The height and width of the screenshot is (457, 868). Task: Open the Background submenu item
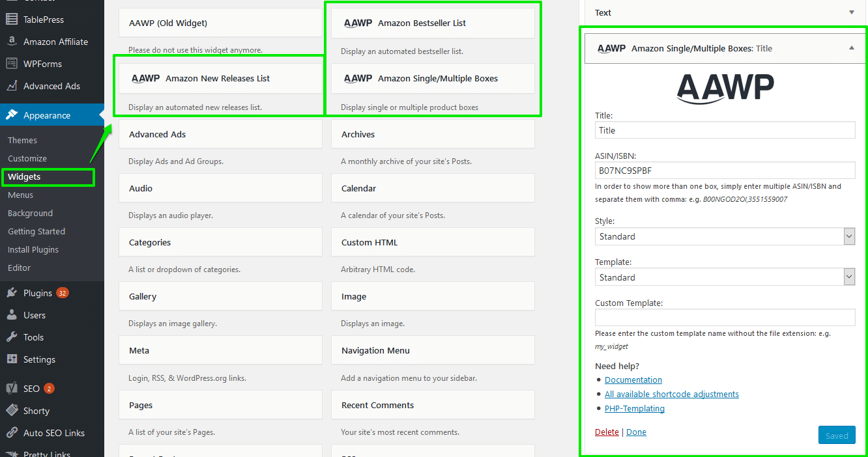coord(30,213)
